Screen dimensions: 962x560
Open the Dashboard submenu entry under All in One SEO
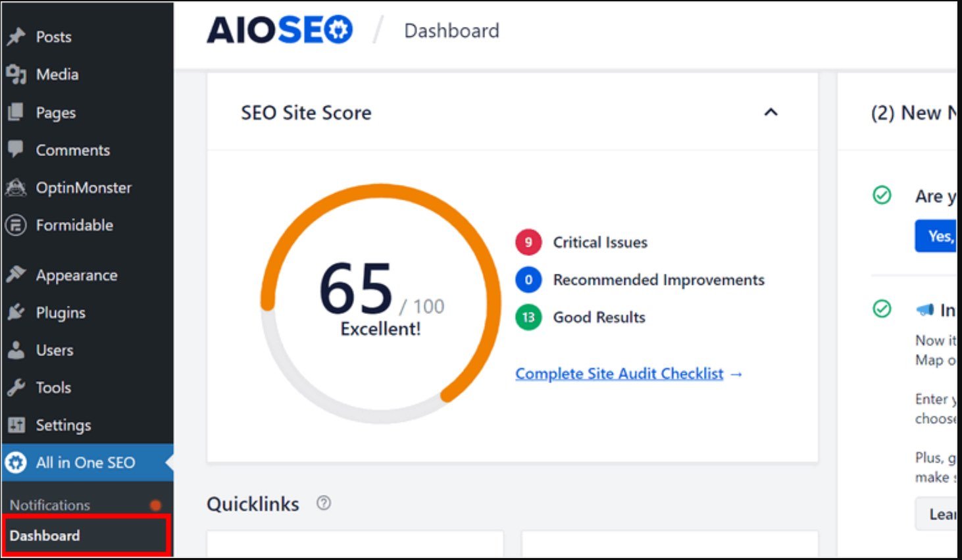[x=45, y=536]
